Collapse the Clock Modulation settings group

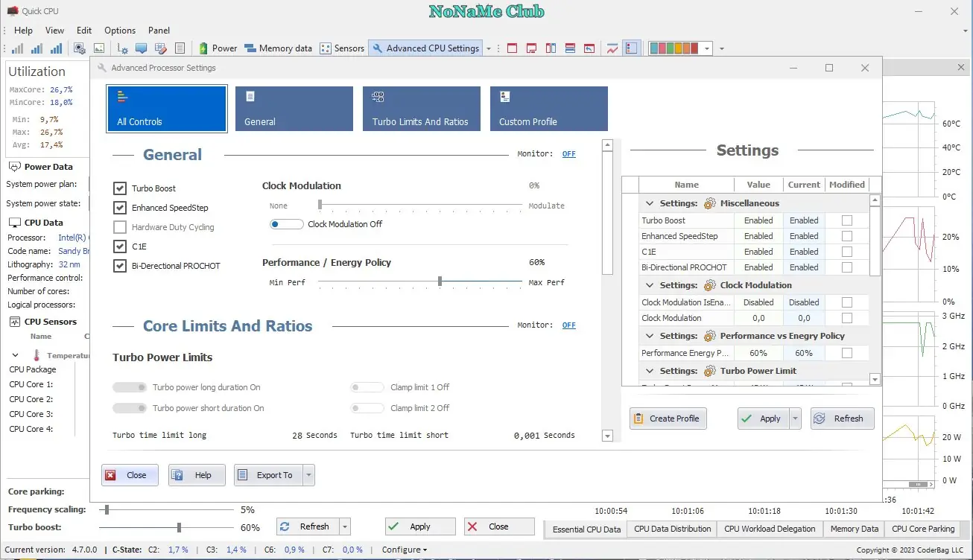click(650, 285)
